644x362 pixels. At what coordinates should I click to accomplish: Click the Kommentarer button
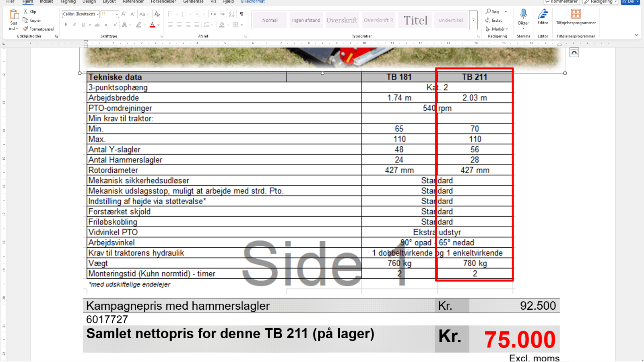coord(561,2)
